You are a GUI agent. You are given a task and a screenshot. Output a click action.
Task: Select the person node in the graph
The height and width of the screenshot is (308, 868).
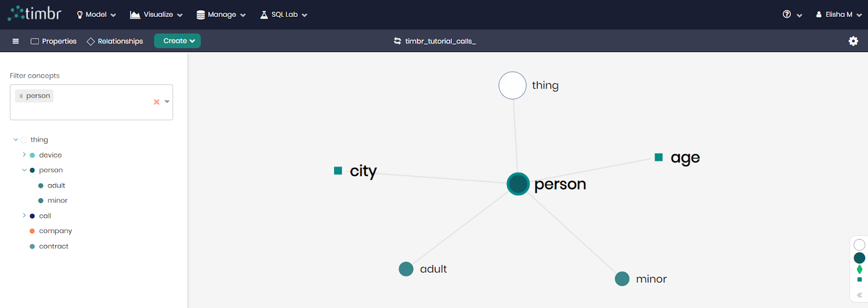pos(518,184)
